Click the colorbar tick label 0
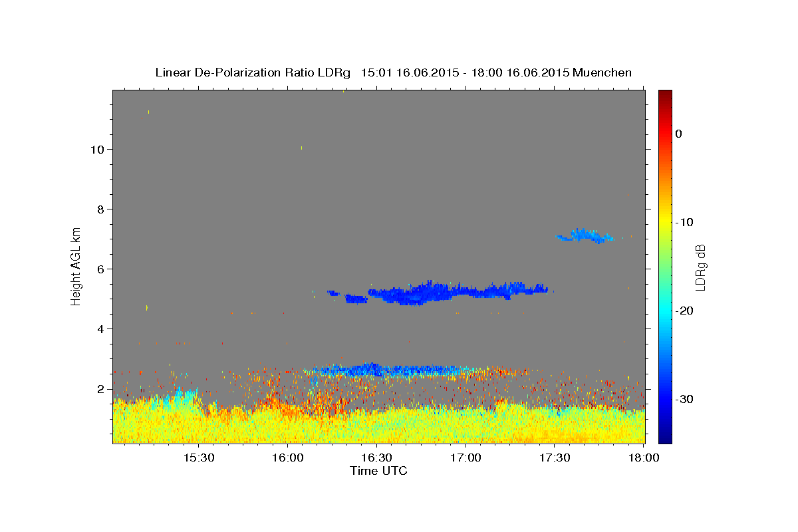Screen dimensions: 798x532 [x=679, y=134]
